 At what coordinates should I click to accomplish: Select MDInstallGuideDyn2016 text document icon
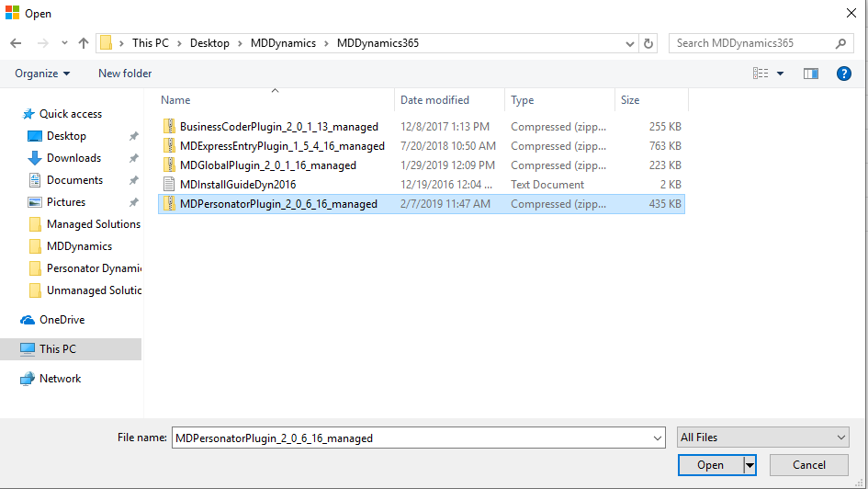[x=169, y=185]
